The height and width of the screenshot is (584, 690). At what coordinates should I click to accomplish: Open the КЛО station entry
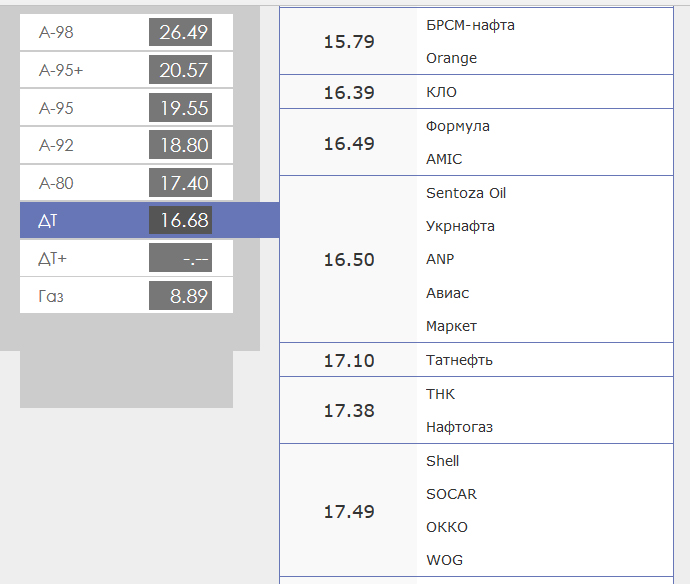click(x=441, y=92)
